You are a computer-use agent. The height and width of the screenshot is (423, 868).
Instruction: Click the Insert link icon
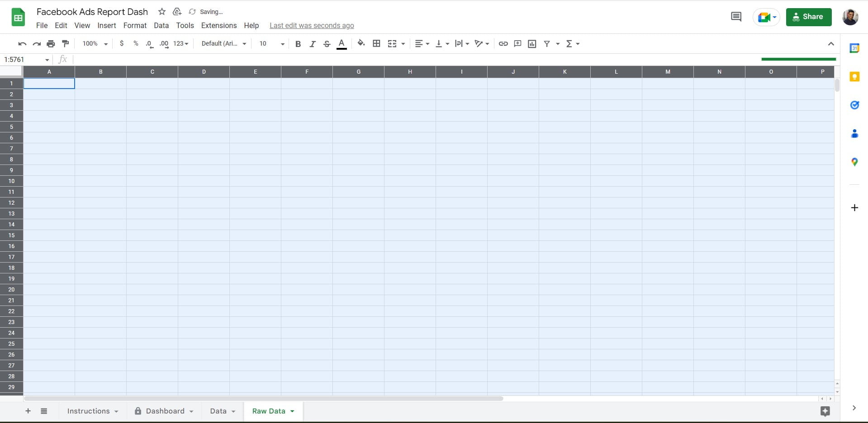[503, 44]
